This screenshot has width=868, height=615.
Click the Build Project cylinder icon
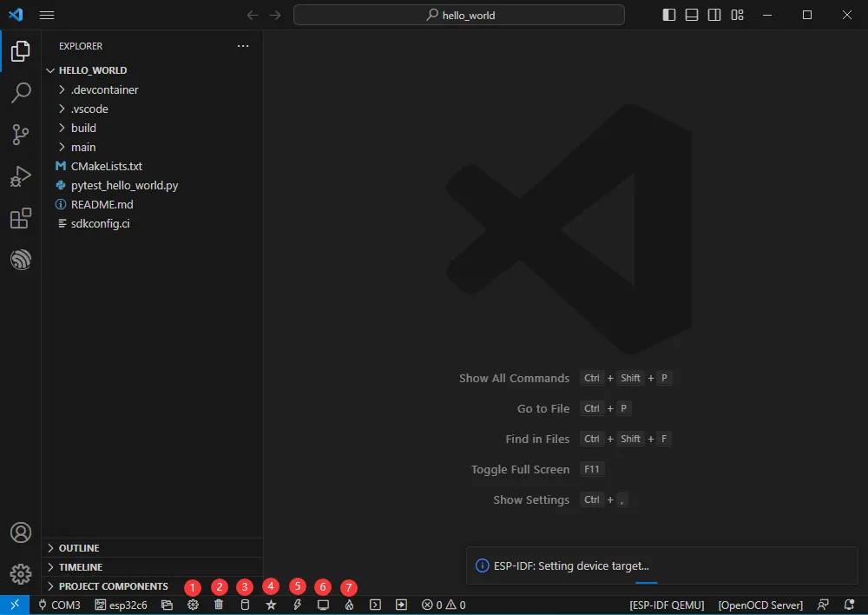pos(245,605)
